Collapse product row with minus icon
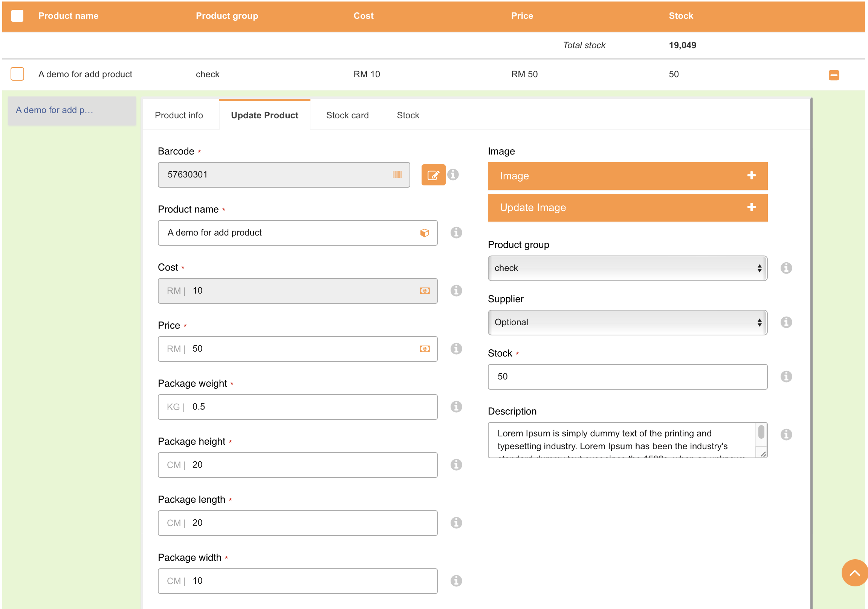Image resolution: width=868 pixels, height=609 pixels. pyautogui.click(x=834, y=75)
